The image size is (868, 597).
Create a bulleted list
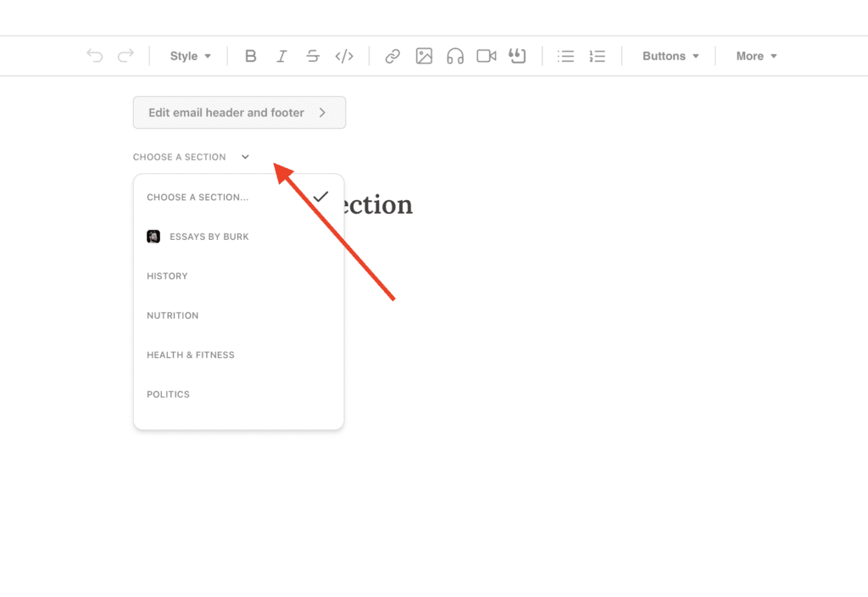click(x=565, y=55)
